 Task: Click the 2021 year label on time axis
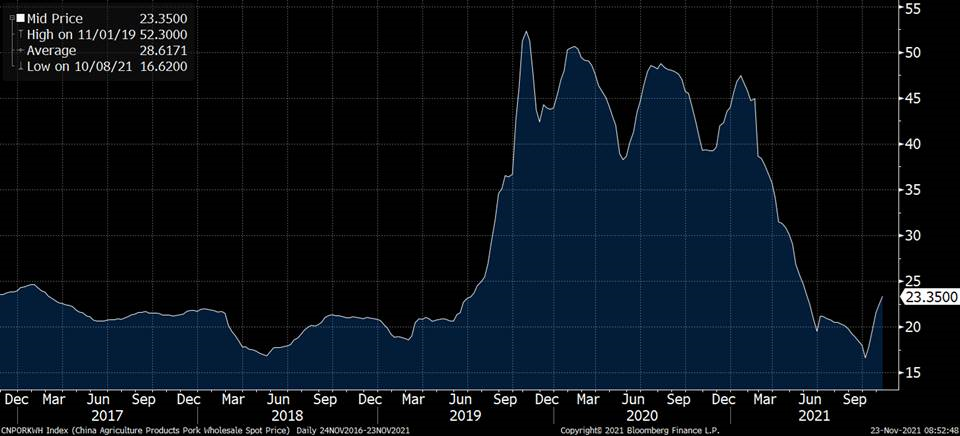click(818, 415)
